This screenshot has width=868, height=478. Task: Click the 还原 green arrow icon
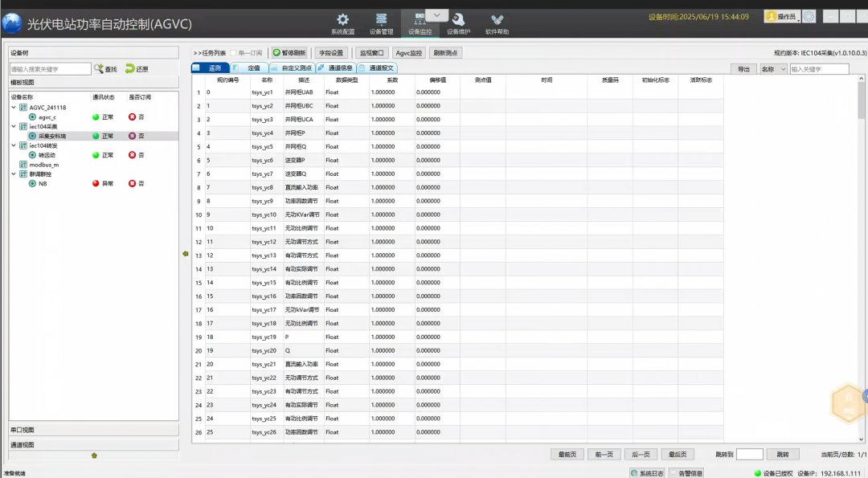click(129, 68)
